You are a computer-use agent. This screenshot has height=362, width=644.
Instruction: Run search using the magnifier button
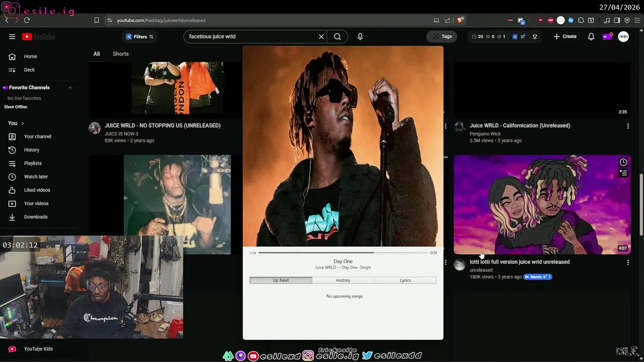point(338,37)
